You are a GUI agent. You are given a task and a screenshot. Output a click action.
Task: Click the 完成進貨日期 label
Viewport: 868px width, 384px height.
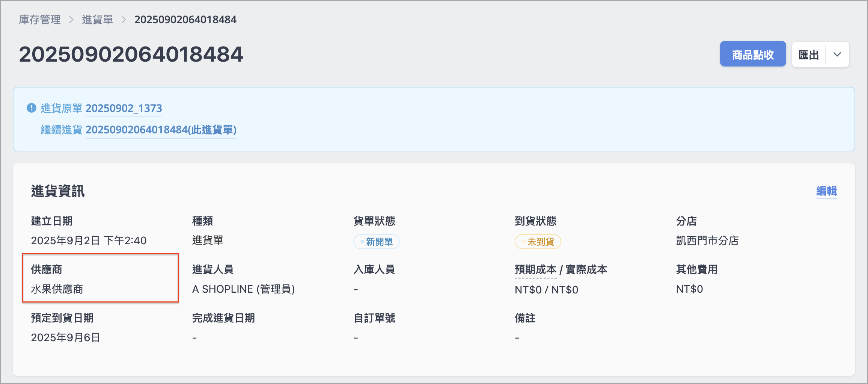coord(223,318)
